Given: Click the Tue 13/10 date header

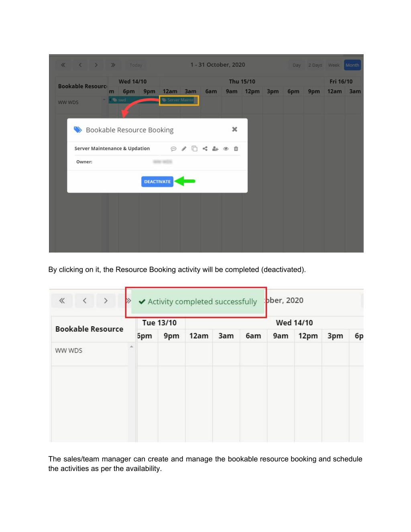Looking at the screenshot, I should 159,323.
